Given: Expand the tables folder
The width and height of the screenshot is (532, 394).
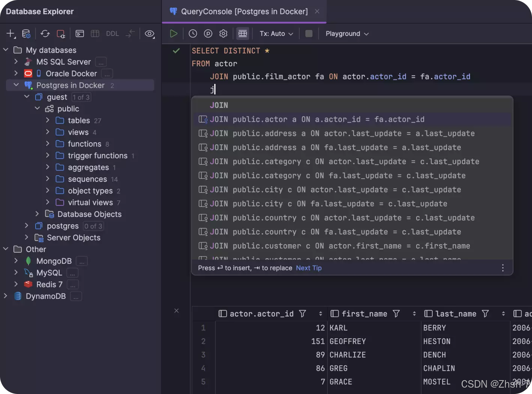Looking at the screenshot, I should 48,120.
